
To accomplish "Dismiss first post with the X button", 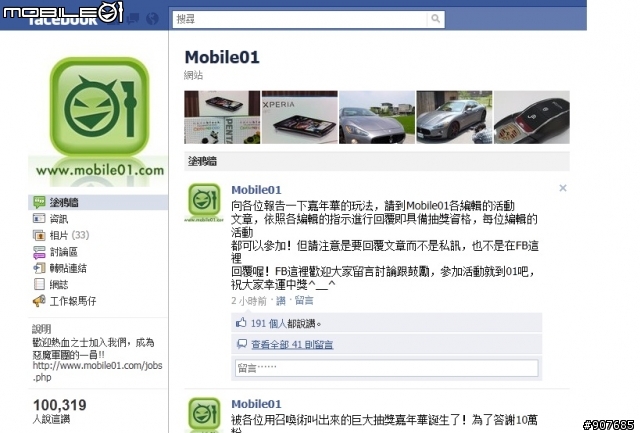I will [x=563, y=188].
